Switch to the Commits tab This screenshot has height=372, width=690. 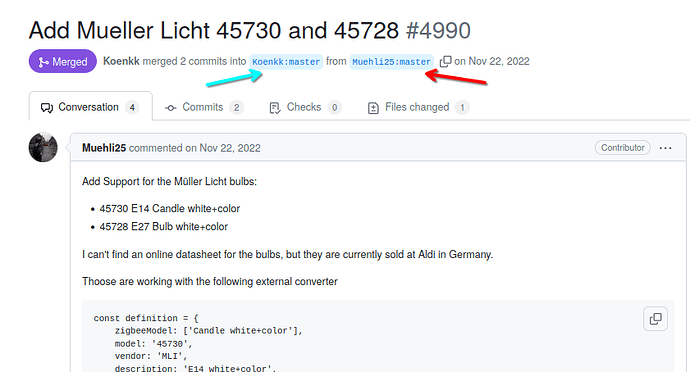[x=204, y=107]
